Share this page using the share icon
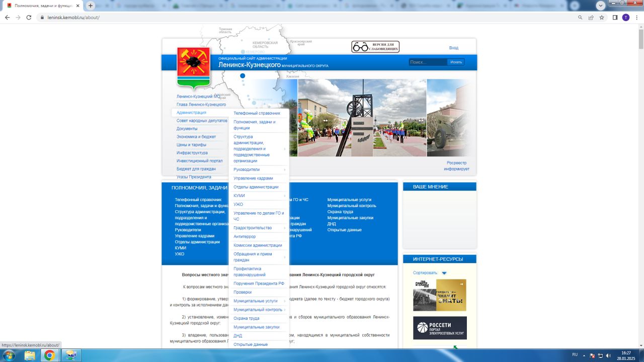 click(591, 17)
